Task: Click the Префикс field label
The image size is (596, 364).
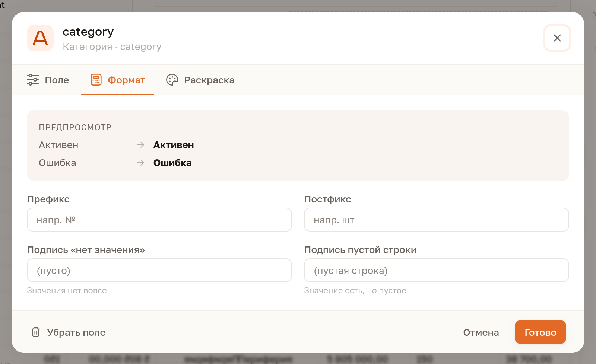Action: (48, 199)
